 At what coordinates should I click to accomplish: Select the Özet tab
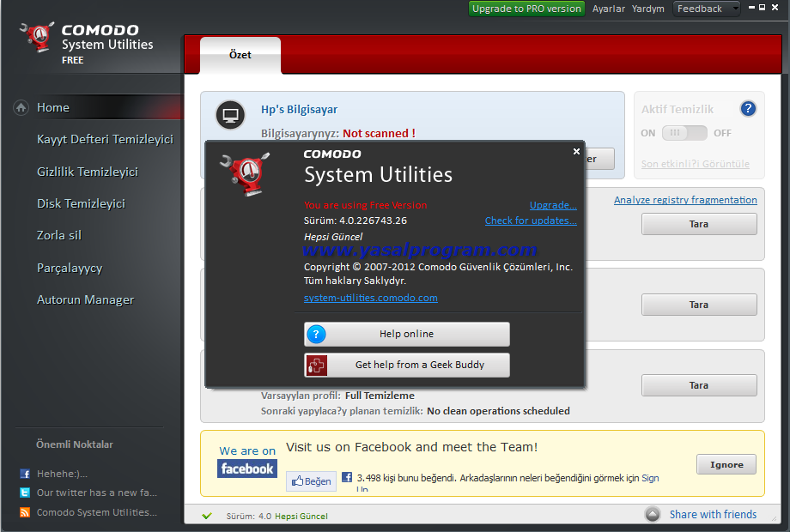tap(240, 55)
